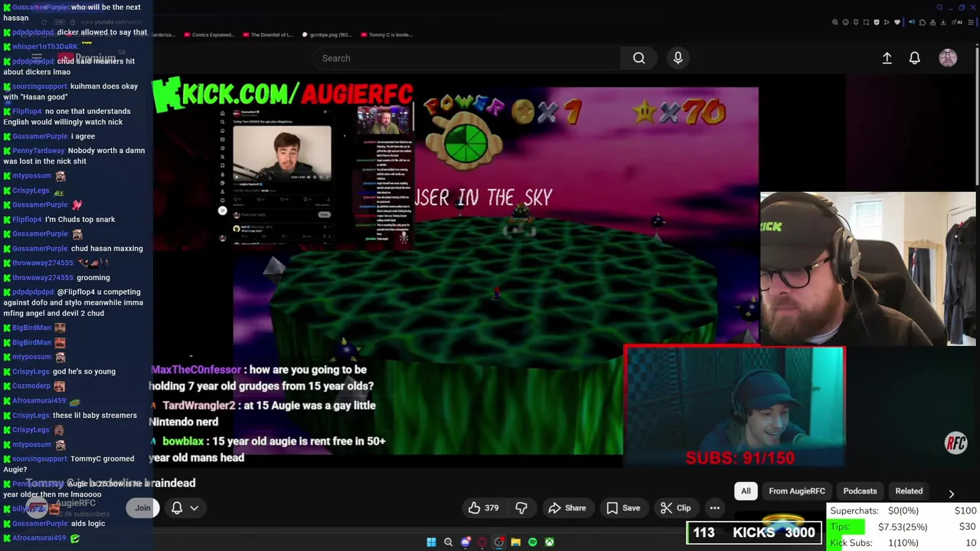Clip the video with scissors button

[x=675, y=508]
